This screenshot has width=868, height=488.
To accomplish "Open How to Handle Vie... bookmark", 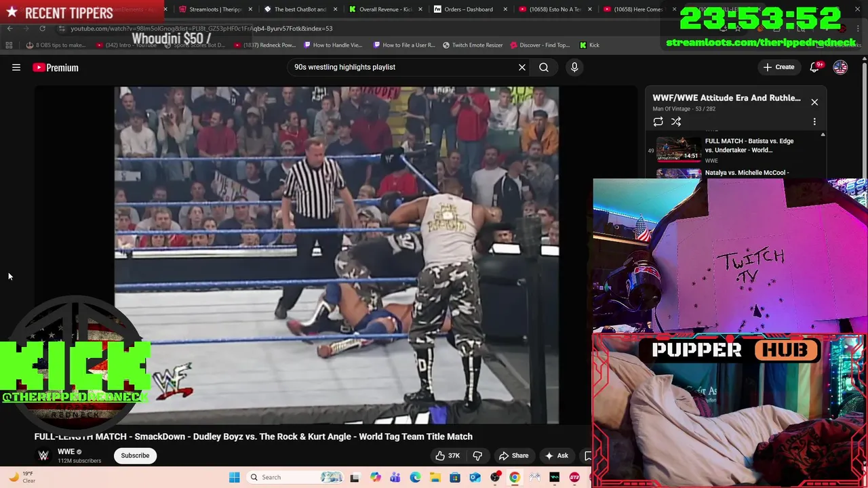I will tap(333, 45).
